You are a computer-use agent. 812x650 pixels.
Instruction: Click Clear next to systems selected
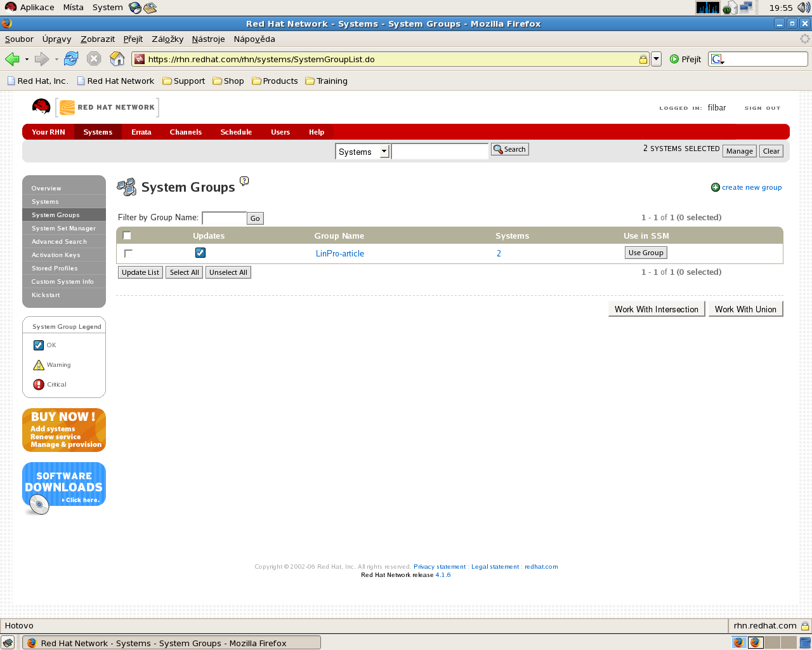[771, 151]
